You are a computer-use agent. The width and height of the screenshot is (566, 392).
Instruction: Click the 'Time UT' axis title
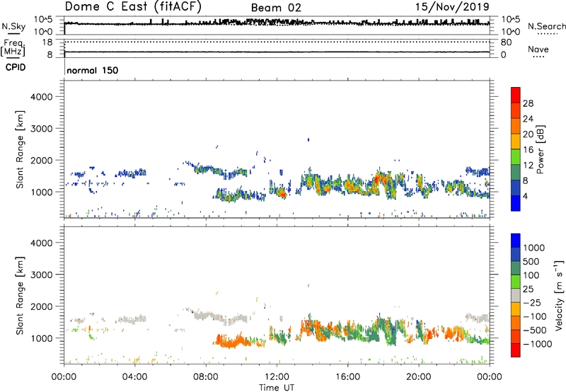(x=277, y=388)
